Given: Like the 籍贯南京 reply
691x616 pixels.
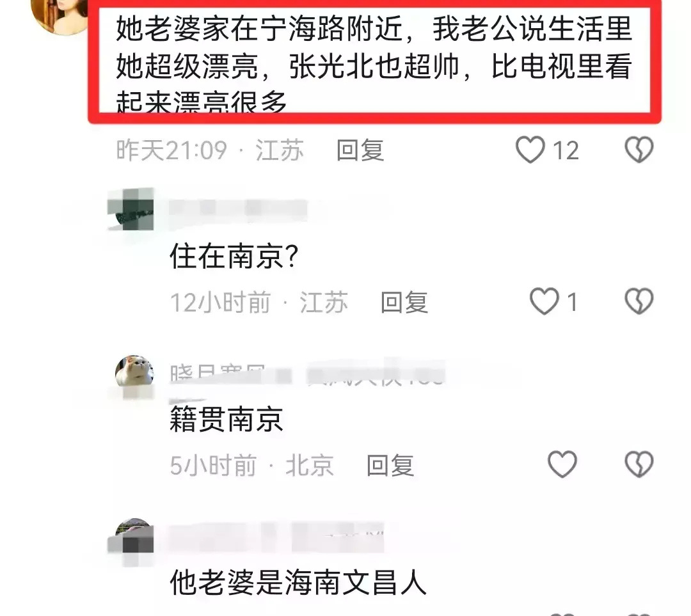Looking at the screenshot, I should (x=562, y=464).
